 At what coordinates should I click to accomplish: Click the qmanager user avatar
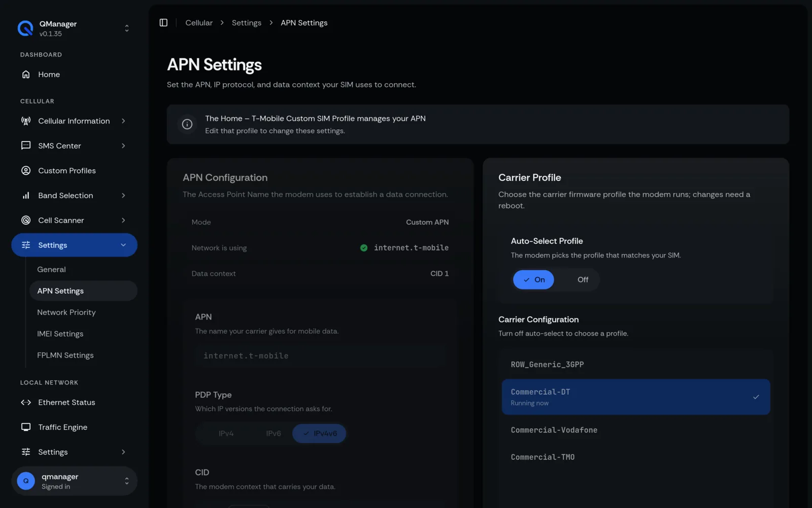coord(26,481)
